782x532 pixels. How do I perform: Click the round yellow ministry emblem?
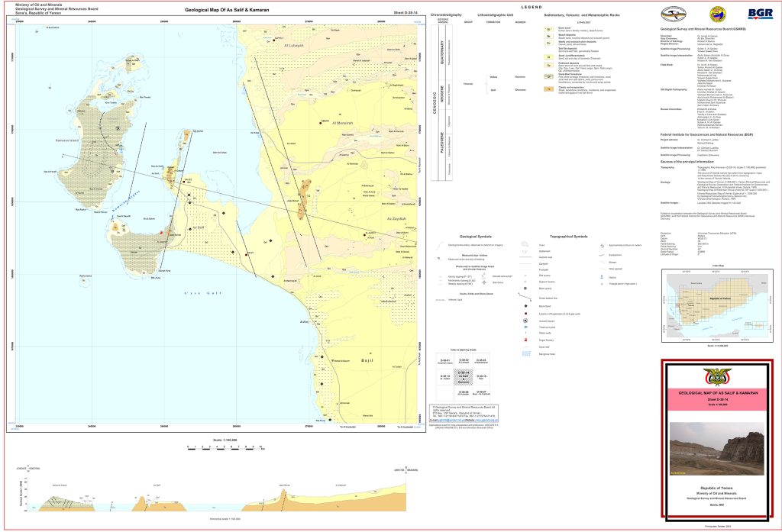[716, 15]
